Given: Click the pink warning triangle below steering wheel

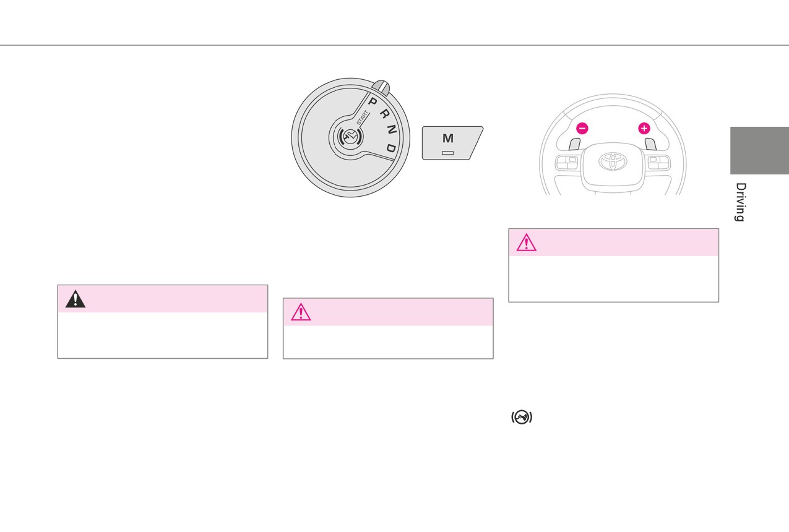Looking at the screenshot, I should [527, 242].
